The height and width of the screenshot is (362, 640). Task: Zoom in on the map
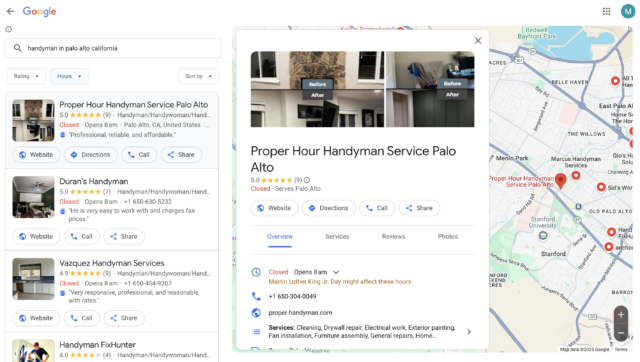pos(621,315)
